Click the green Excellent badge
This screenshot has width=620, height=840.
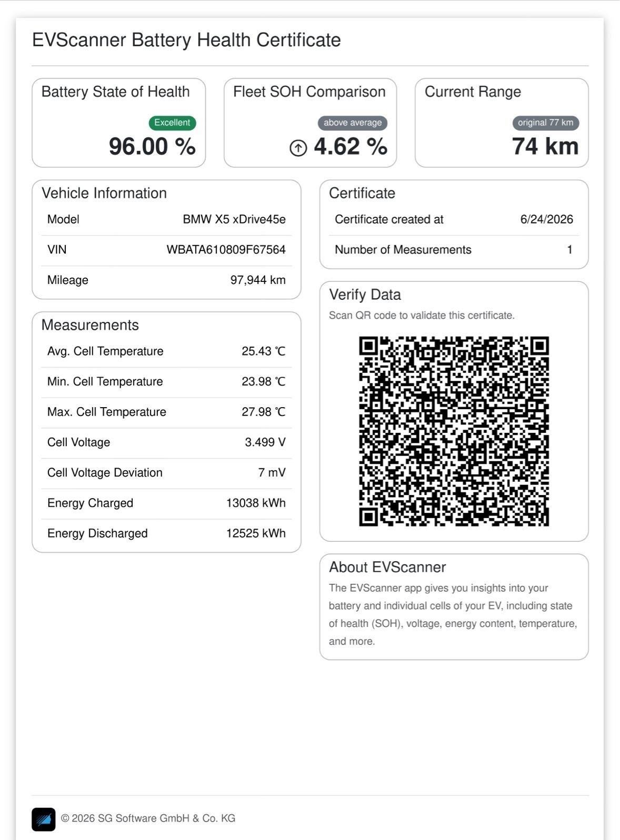point(172,123)
